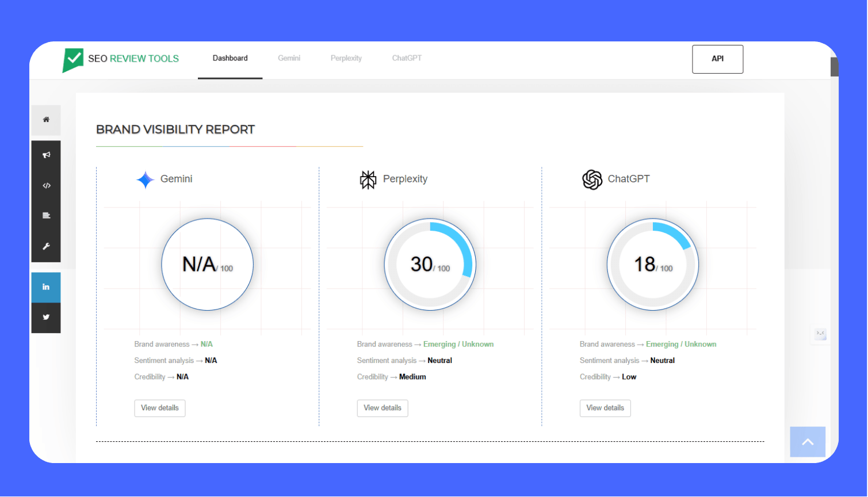This screenshot has height=497, width=868.
Task: Click Gemini's Brand awareness N/A value
Action: tap(207, 344)
